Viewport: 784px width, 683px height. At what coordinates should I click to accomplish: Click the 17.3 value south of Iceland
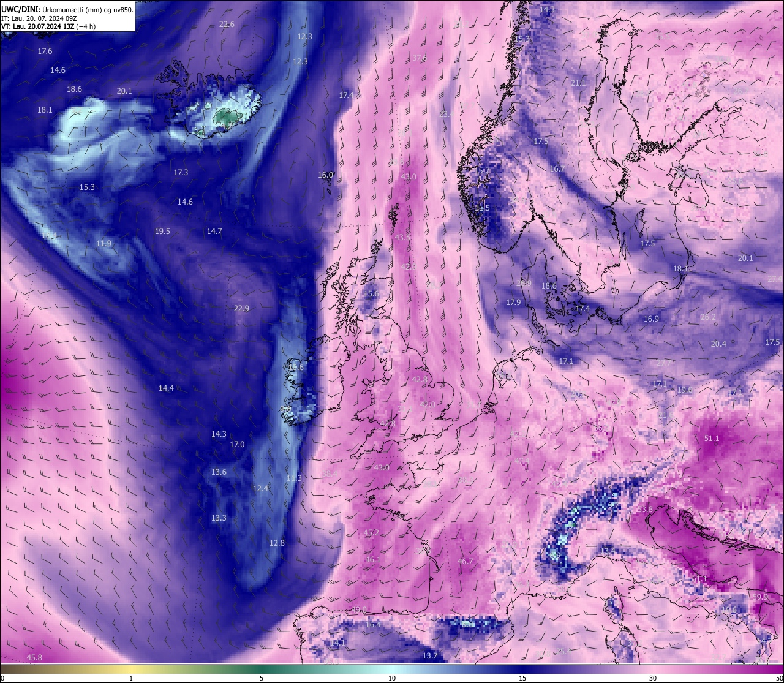click(x=181, y=173)
